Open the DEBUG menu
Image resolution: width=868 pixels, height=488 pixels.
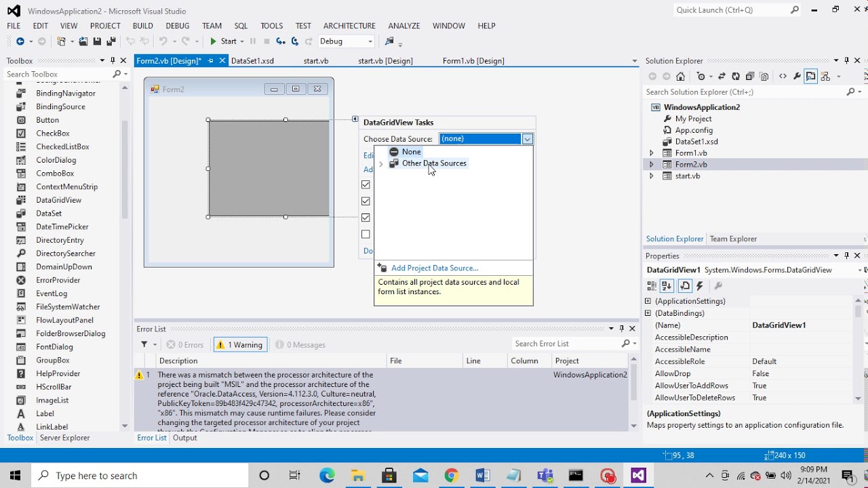coord(178,26)
